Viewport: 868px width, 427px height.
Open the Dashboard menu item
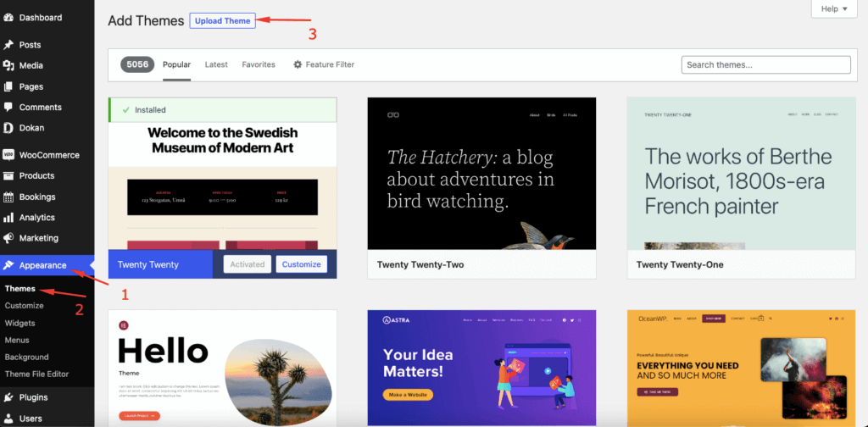coord(41,18)
